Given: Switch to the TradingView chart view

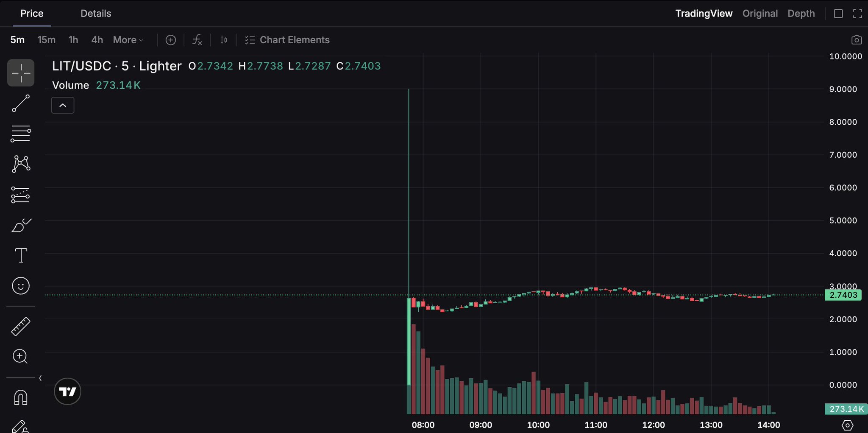Looking at the screenshot, I should click(x=704, y=14).
